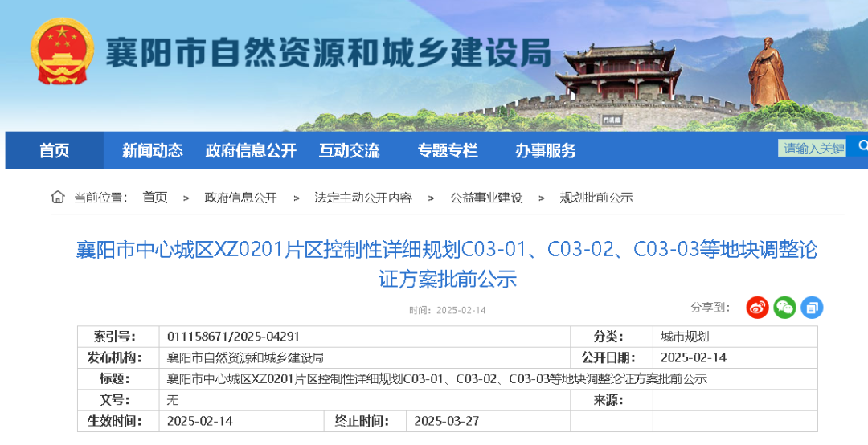Viewport: 868px width, 445px height.
Task: Go to 政府信息公开 breadcrumb link
Action: pos(240,198)
